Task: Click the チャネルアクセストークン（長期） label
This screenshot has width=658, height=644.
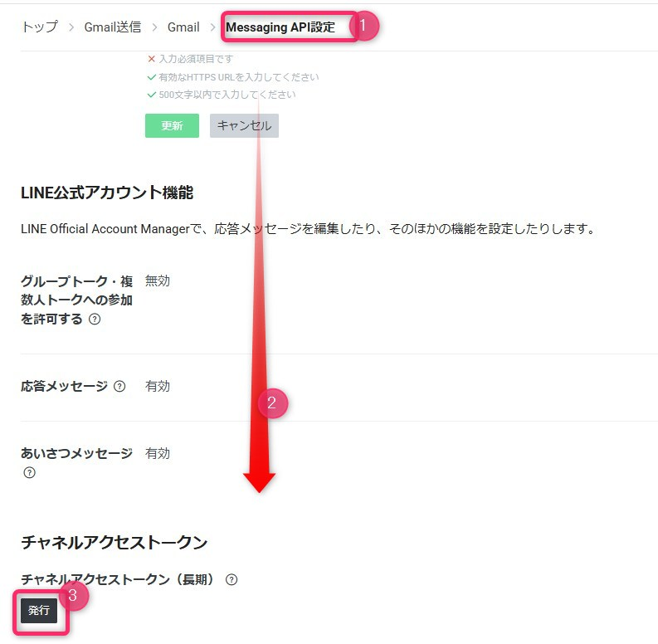Action: pos(118,580)
